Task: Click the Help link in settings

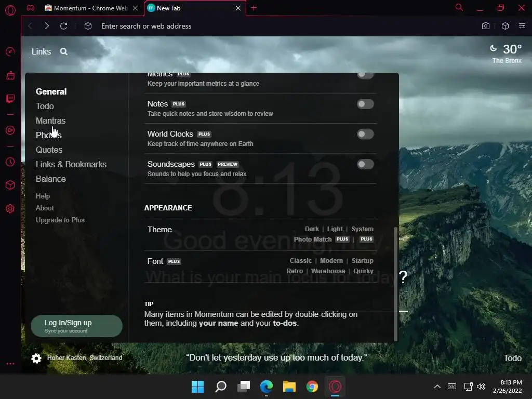Action: 43,196
